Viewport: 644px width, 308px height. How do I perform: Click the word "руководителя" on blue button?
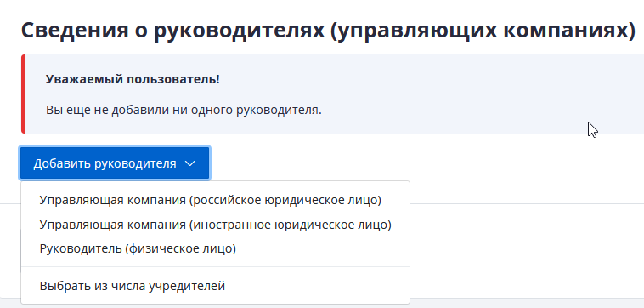(136, 163)
